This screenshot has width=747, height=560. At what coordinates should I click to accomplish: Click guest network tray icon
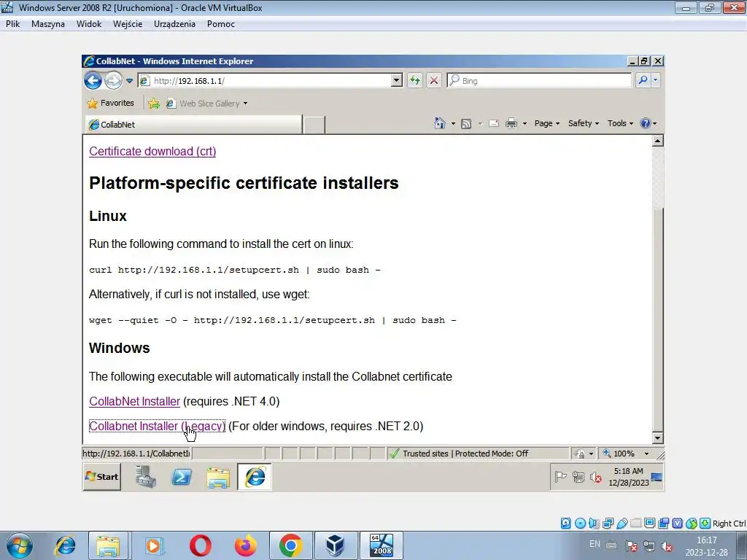578,477
